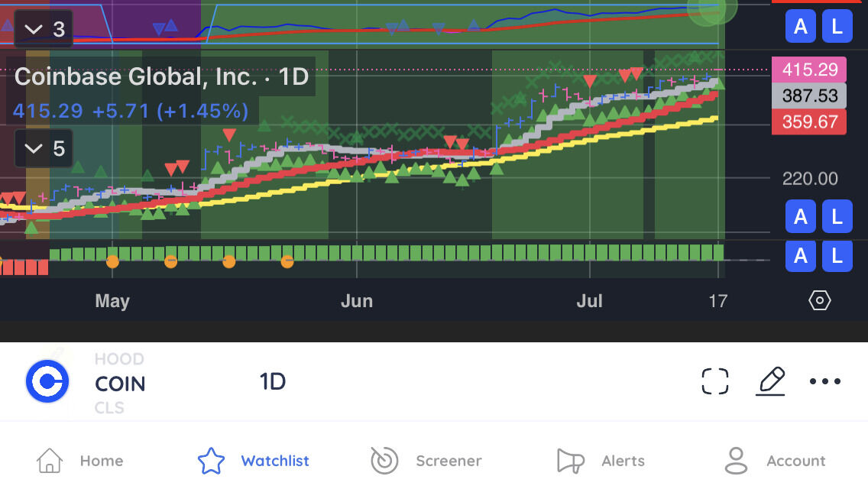Tap the Jun label on time axis

tap(357, 301)
